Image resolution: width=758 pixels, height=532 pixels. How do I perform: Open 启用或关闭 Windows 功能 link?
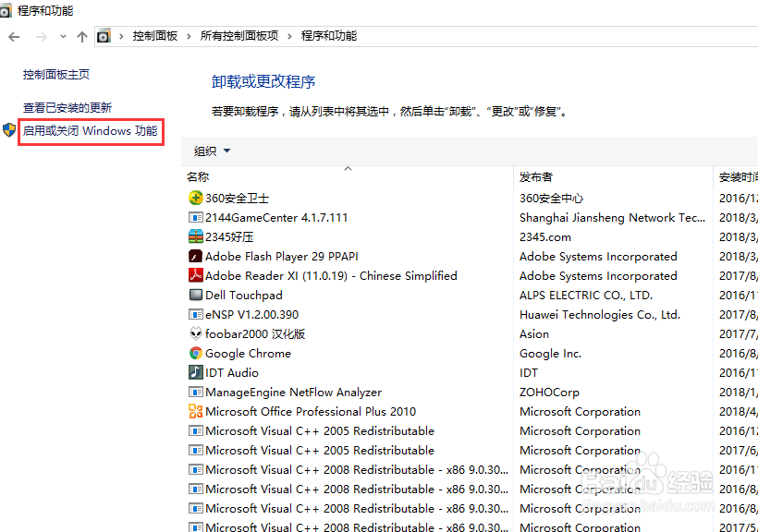click(x=90, y=131)
